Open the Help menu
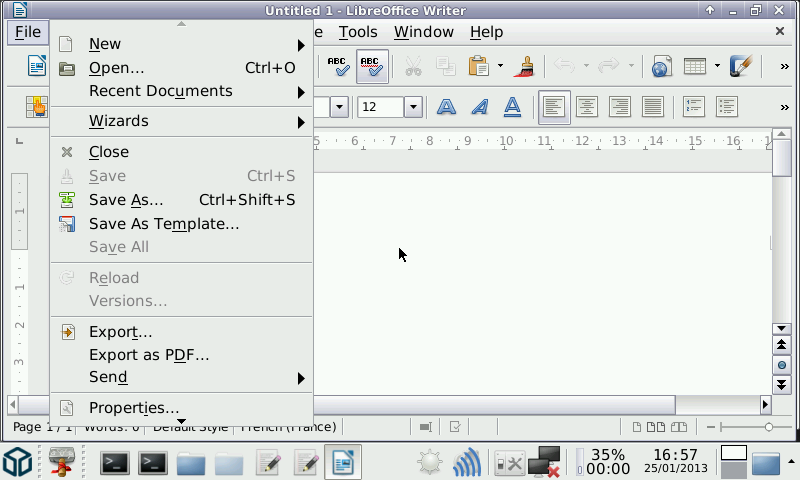Screen dimensions: 800x480 pyautogui.click(x=486, y=32)
